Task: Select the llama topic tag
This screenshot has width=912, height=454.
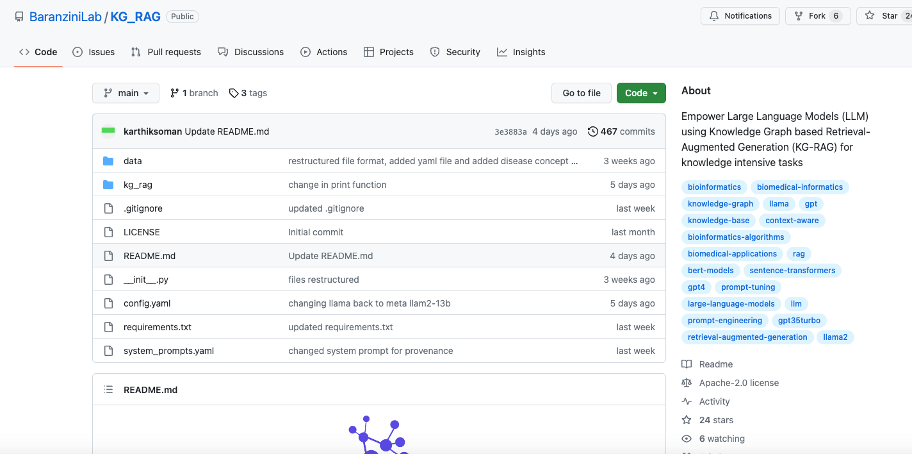Action: tap(779, 204)
